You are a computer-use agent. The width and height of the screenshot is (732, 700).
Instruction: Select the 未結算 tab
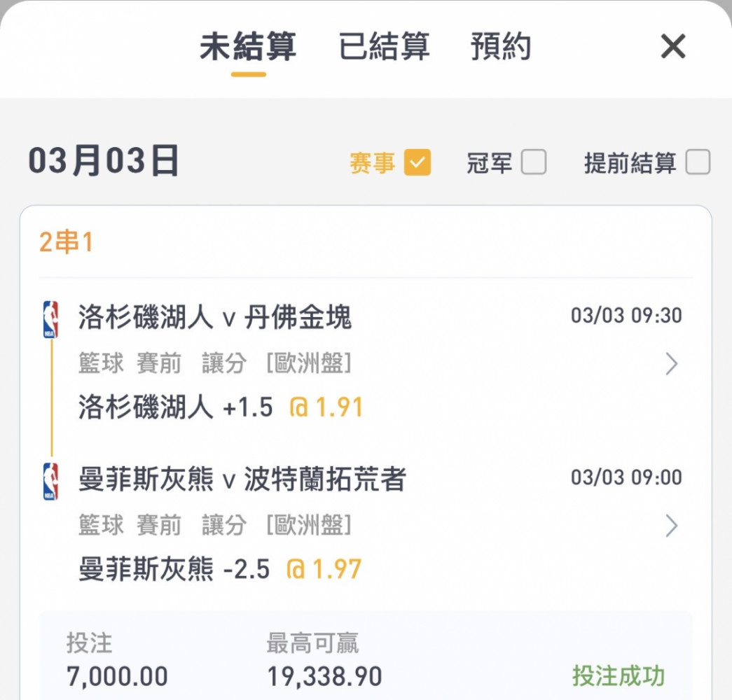click(x=248, y=46)
